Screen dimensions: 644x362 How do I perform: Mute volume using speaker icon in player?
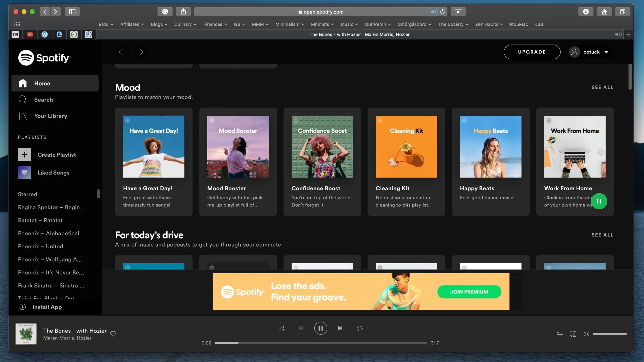click(x=586, y=334)
